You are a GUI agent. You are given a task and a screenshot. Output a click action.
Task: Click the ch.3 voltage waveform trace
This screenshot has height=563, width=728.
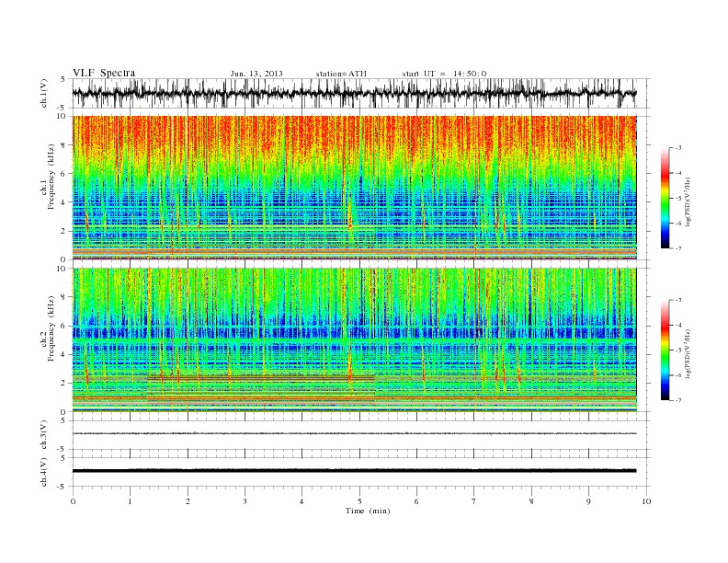click(354, 433)
